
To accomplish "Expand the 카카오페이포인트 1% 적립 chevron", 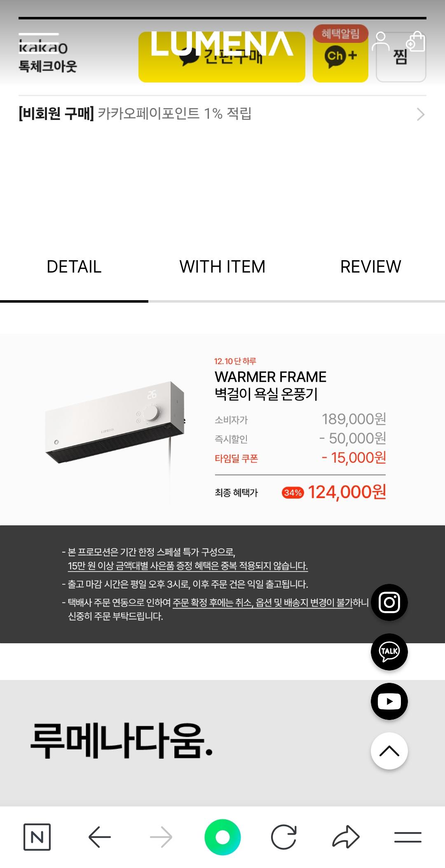I will pyautogui.click(x=420, y=114).
